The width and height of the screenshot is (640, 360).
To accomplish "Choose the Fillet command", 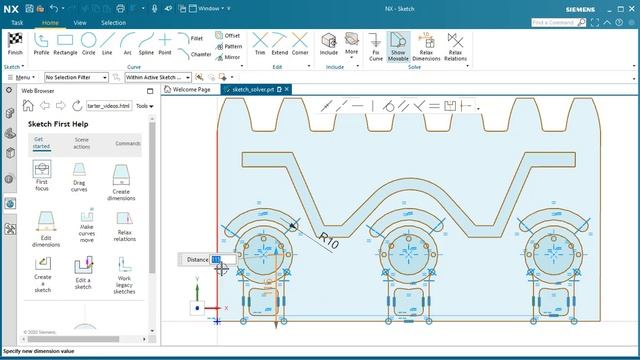I will point(191,38).
